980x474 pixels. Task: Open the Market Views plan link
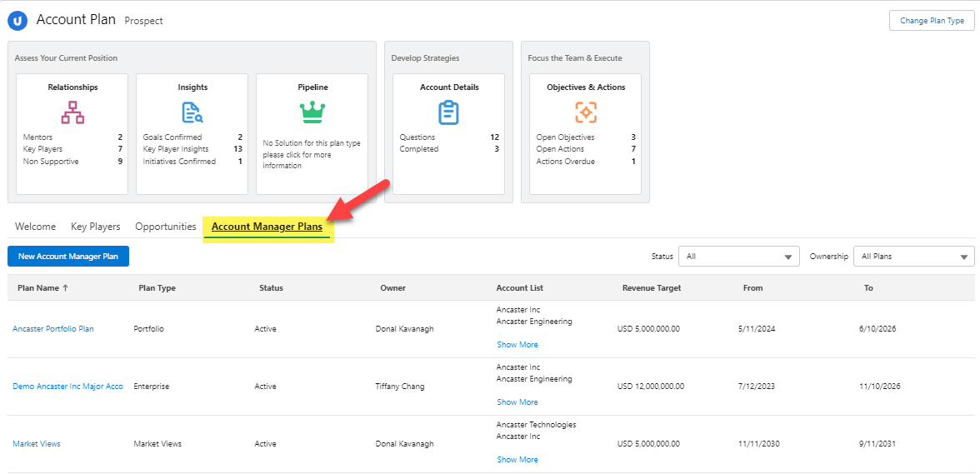point(37,444)
